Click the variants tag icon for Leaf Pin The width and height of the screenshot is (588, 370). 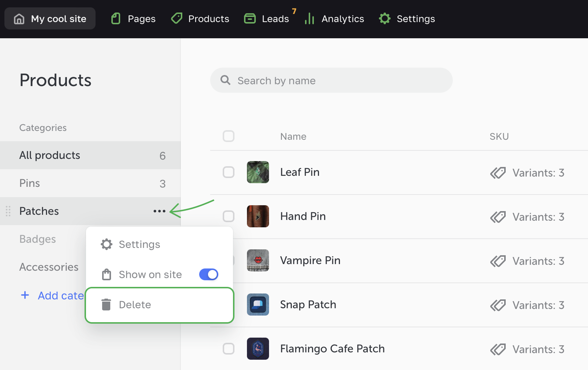(498, 173)
